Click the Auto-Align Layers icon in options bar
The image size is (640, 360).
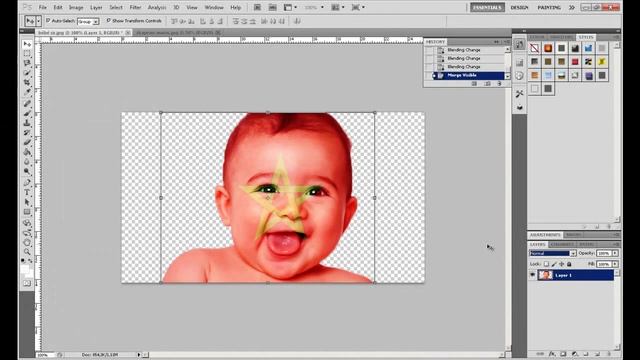[x=297, y=21]
